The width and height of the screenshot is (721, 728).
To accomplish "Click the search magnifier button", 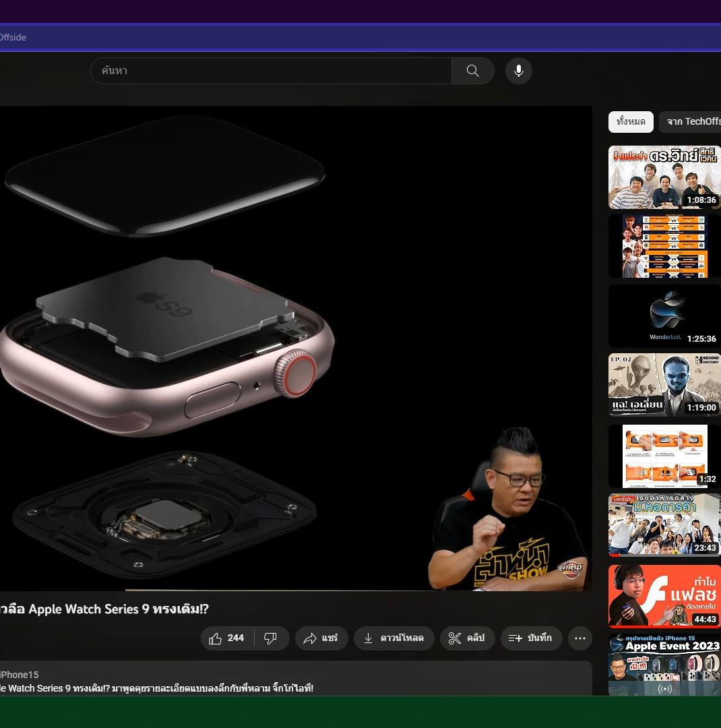I will tap(472, 71).
